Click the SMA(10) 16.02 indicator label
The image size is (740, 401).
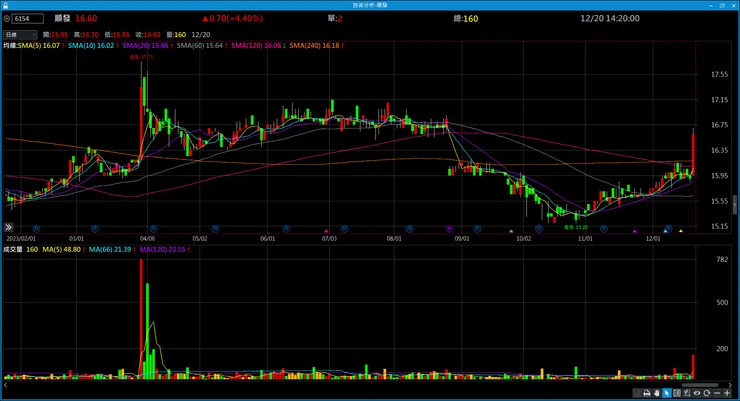[91, 46]
